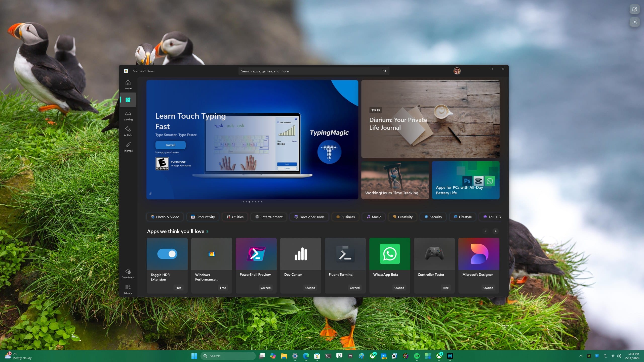The height and width of the screenshot is (362, 644).
Task: Open Downloads in the Store sidebar
Action: click(128, 274)
